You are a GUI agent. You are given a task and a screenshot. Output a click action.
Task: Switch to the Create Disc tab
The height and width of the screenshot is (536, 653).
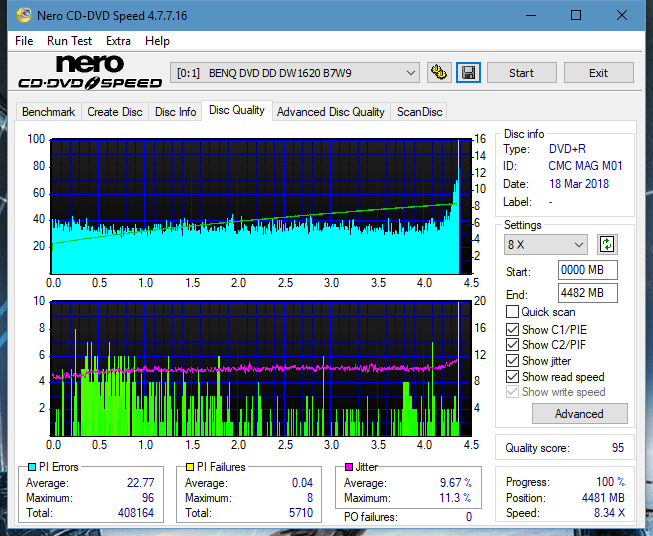click(115, 112)
